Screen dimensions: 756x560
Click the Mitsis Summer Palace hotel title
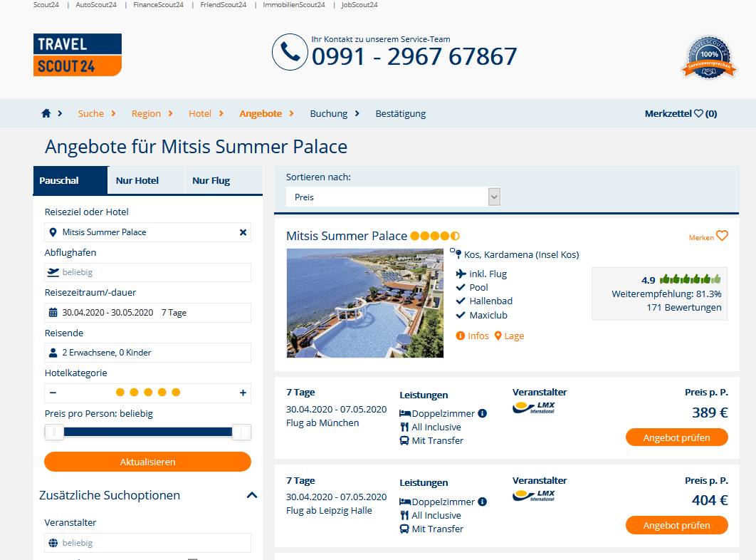click(x=347, y=236)
